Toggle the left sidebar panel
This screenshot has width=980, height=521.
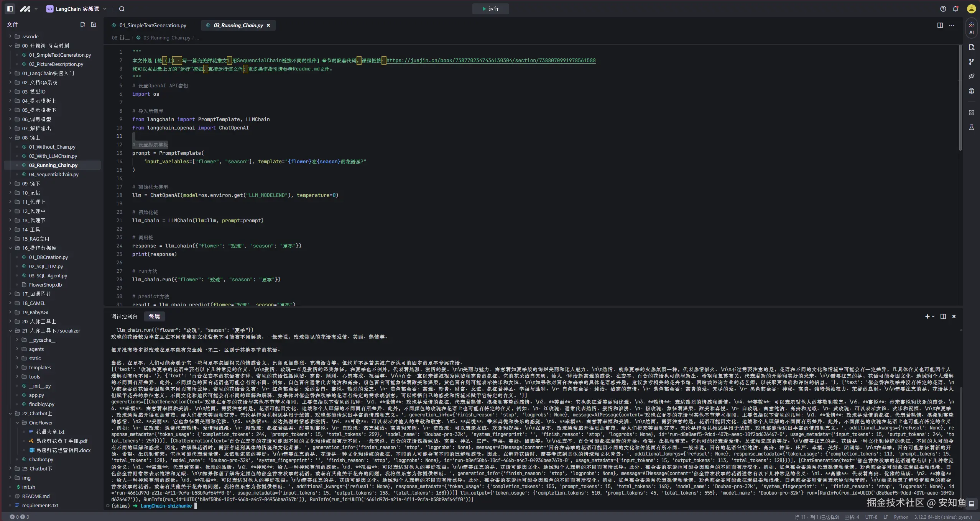(x=10, y=9)
